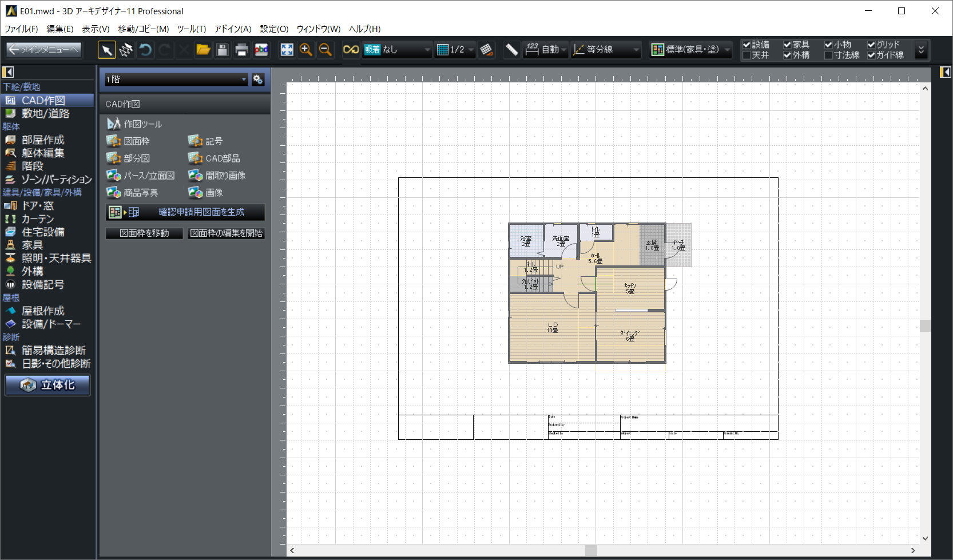This screenshot has width=953, height=560.
Task: Open the 標準(家具･塗) display mode dropdown
Action: point(691,50)
